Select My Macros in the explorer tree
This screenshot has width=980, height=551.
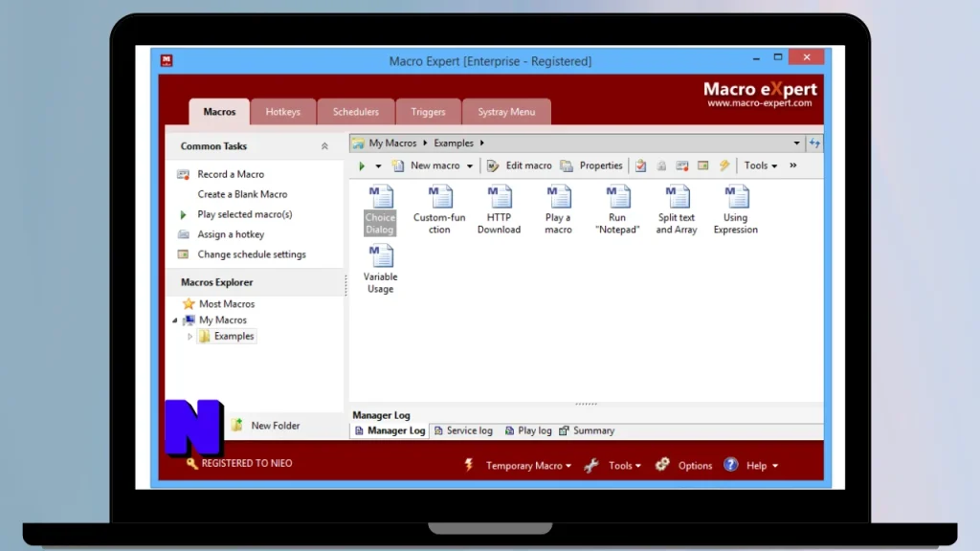coord(222,320)
